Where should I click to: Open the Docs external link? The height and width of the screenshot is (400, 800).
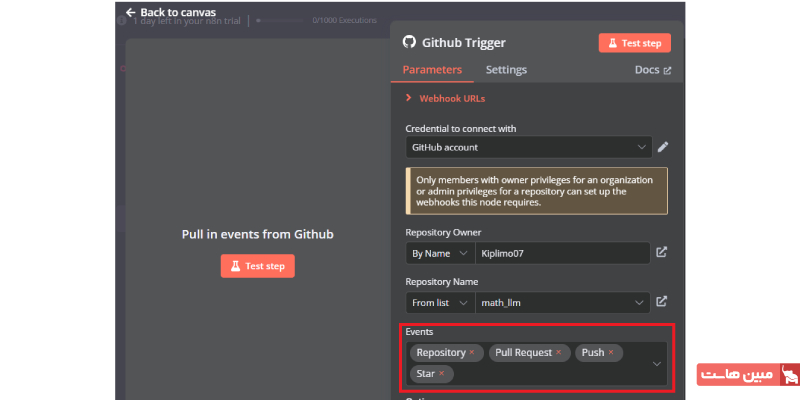tap(653, 70)
